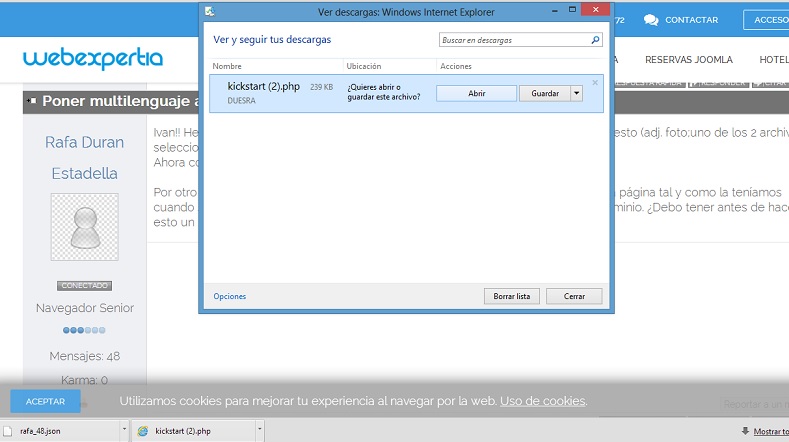Image resolution: width=789 pixels, height=442 pixels.
Task: Click the Internet Explorer icon on kickstart download
Action: pyautogui.click(x=143, y=431)
